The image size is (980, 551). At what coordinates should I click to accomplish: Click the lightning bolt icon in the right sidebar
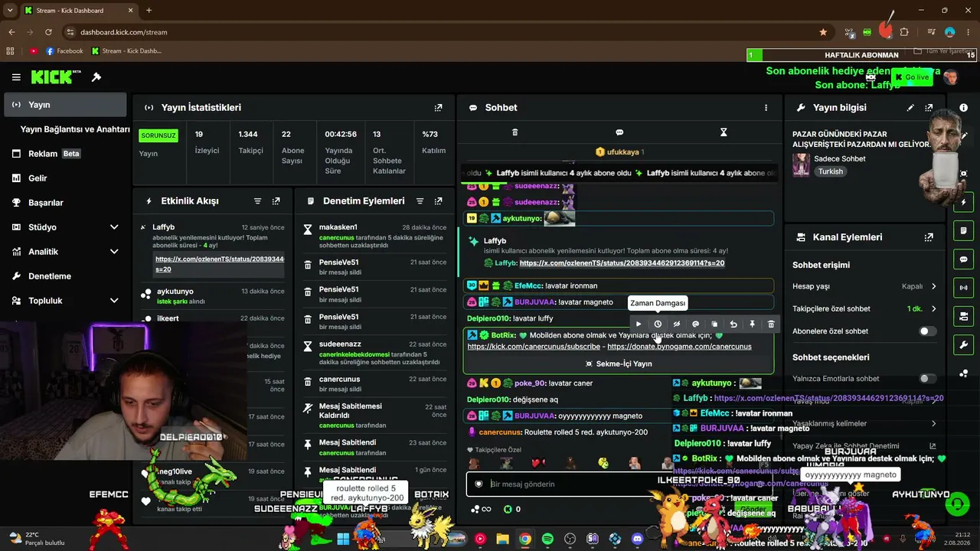964,203
